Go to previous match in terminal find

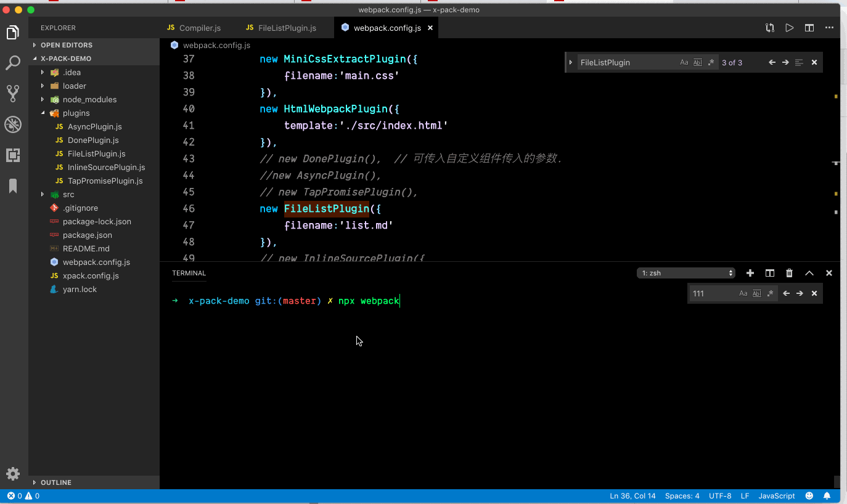click(786, 293)
